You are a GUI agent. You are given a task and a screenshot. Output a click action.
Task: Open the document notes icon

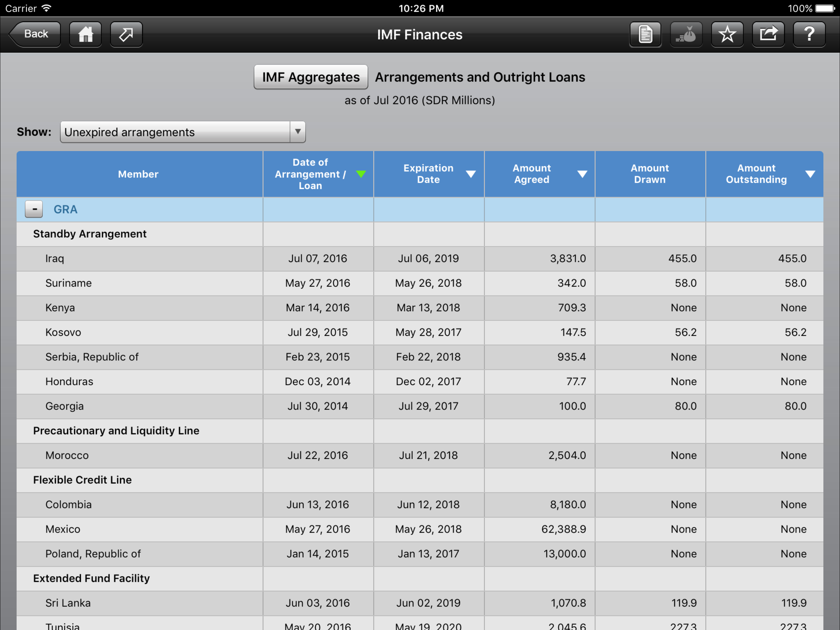pyautogui.click(x=645, y=34)
